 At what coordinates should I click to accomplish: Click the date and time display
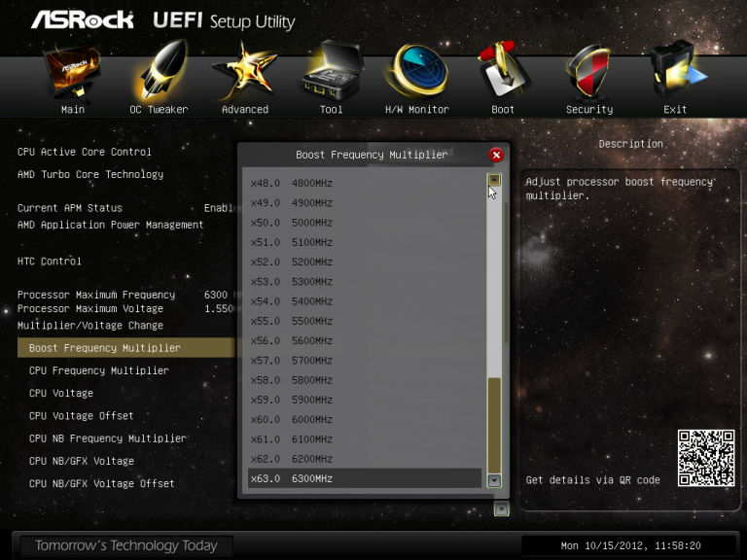pos(630,545)
